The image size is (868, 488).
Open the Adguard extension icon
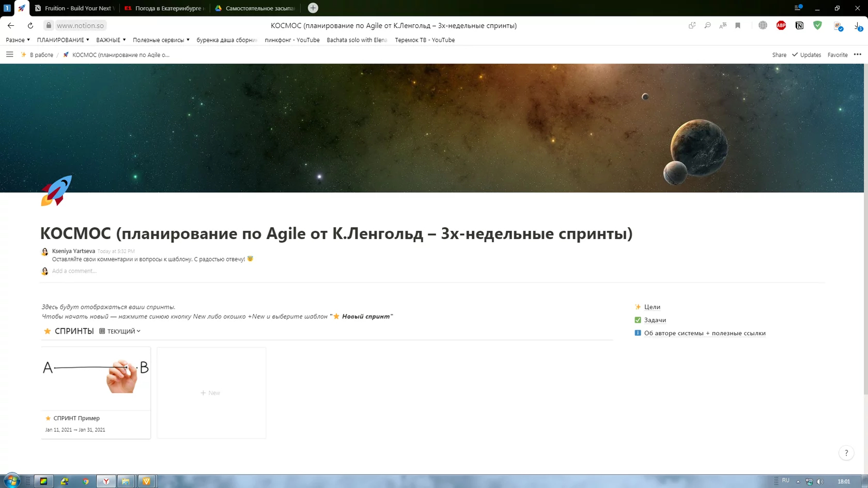pyautogui.click(x=817, y=25)
